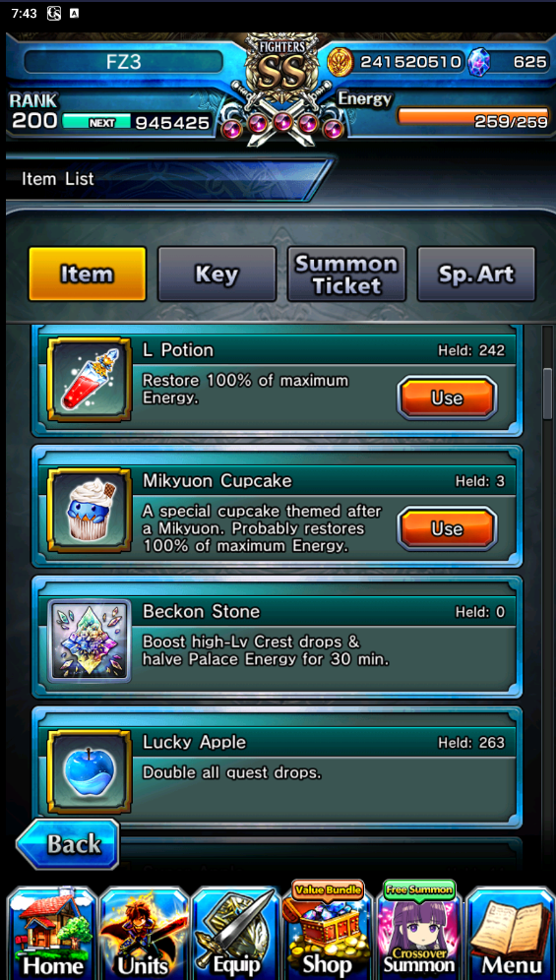Switch to the Summon Ticket tab
The width and height of the screenshot is (556, 980).
pos(347,274)
